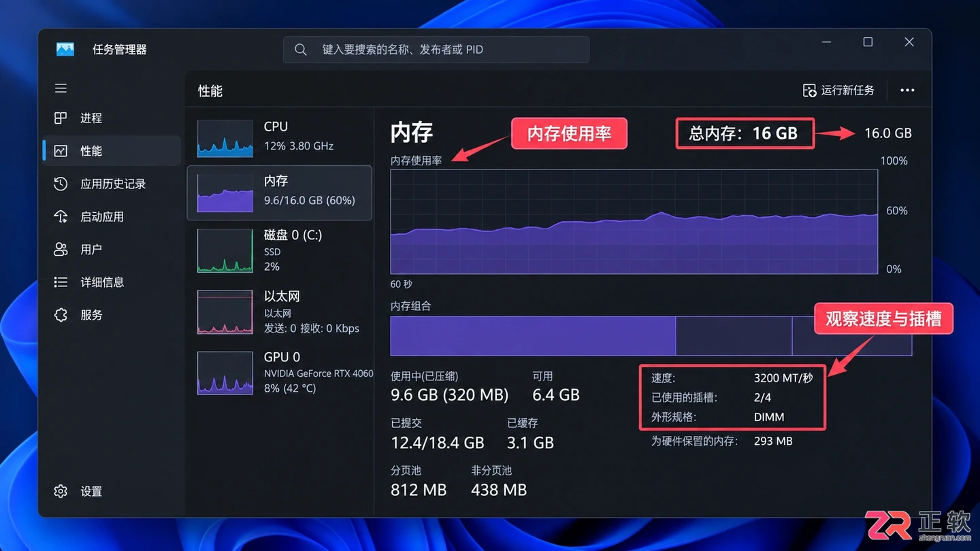Click the 3200 MT/秒 speed value
The height and width of the screenshot is (551, 980).
tap(783, 378)
